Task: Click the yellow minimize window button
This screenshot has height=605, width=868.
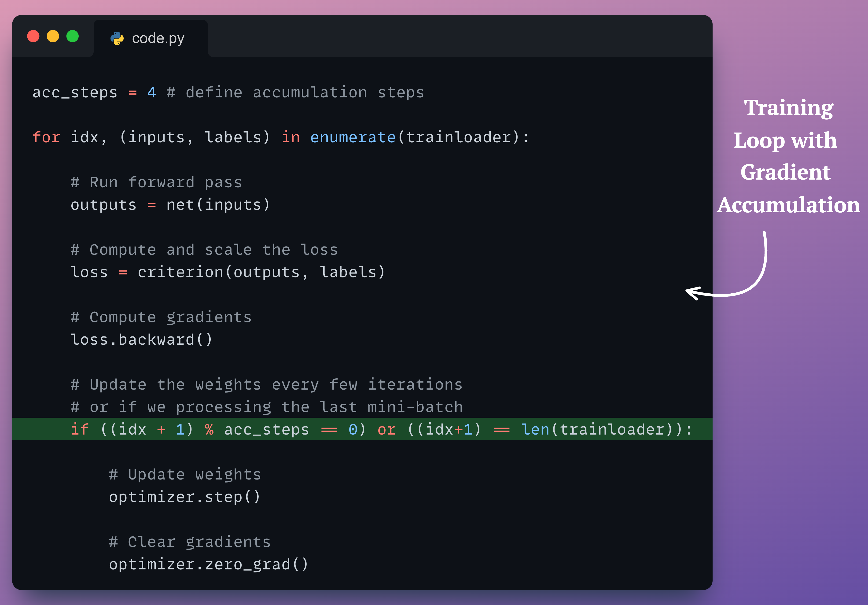Action: point(53,36)
